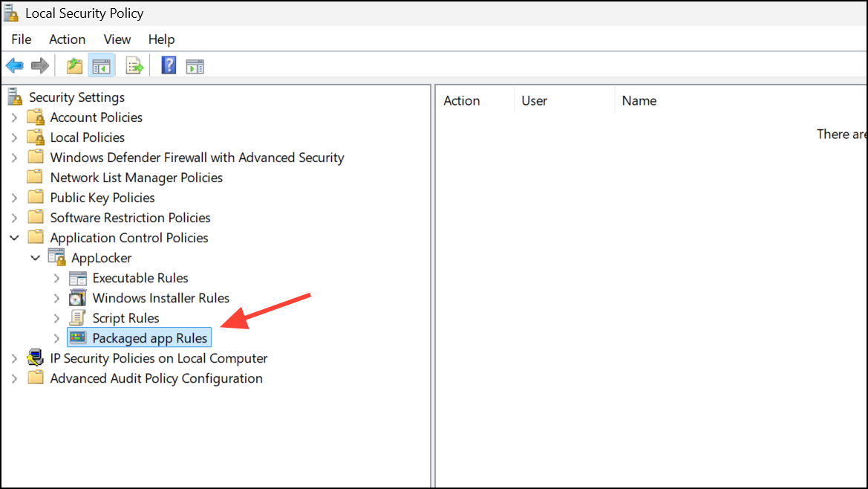The image size is (868, 489).
Task: Click the Forward arrow toolbar button
Action: [x=39, y=66]
